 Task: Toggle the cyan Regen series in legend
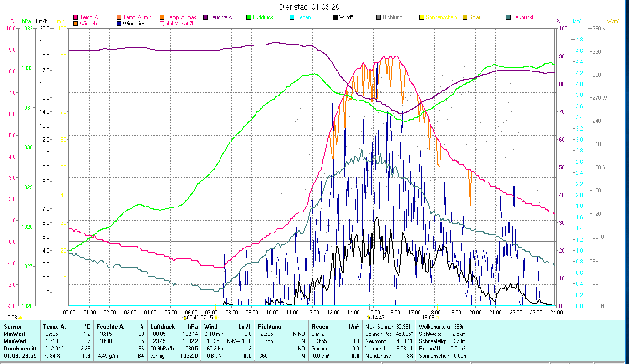292,17
